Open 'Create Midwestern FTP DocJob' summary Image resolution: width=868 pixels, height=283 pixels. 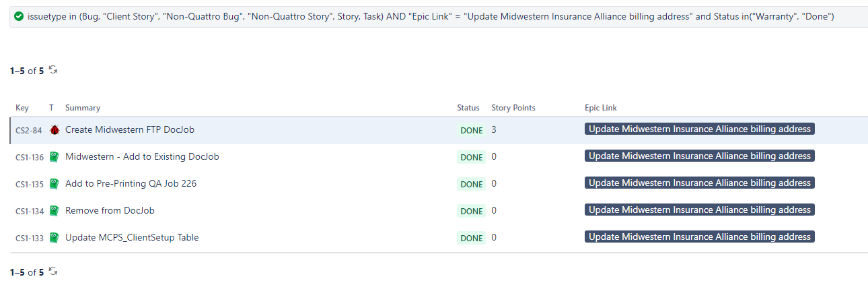(130, 129)
